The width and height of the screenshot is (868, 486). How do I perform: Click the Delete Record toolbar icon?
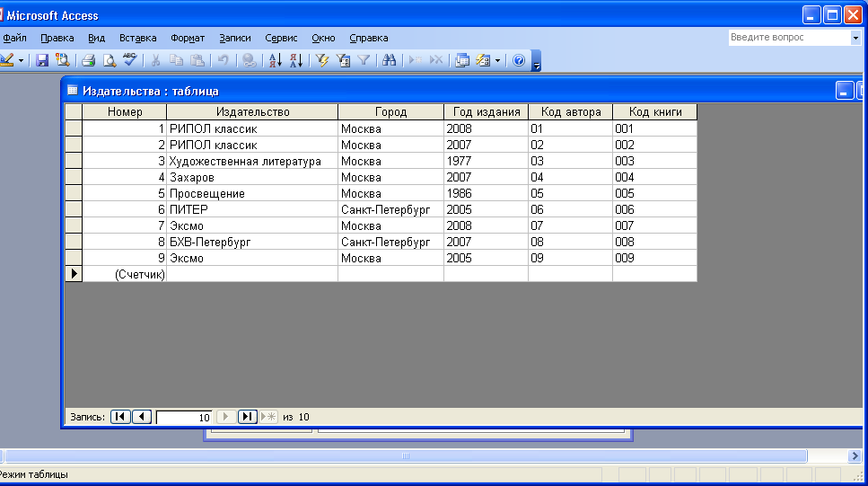pyautogui.click(x=436, y=60)
